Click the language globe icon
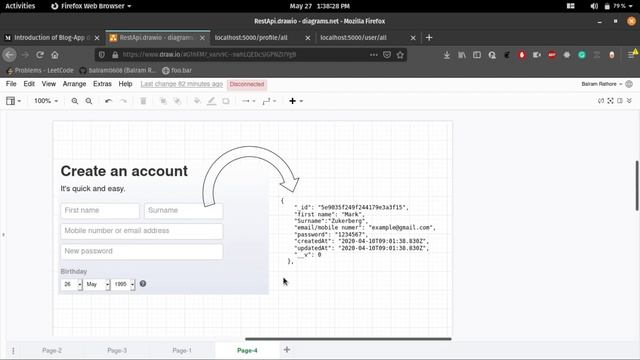The width and height of the screenshot is (640, 360). click(x=629, y=84)
